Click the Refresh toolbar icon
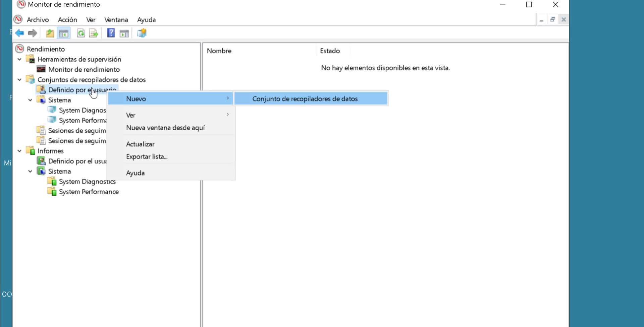The width and height of the screenshot is (644, 327). click(81, 33)
